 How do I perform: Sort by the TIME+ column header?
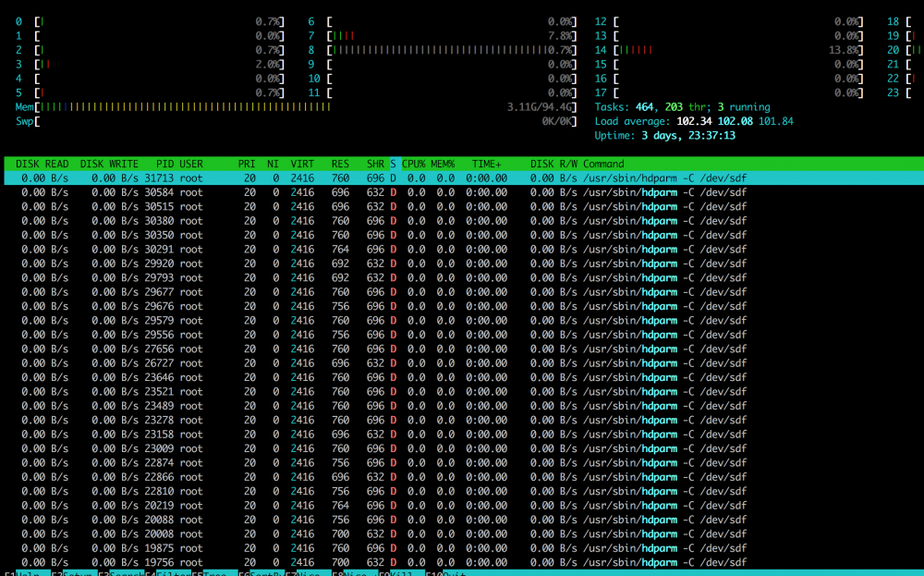tap(486, 164)
